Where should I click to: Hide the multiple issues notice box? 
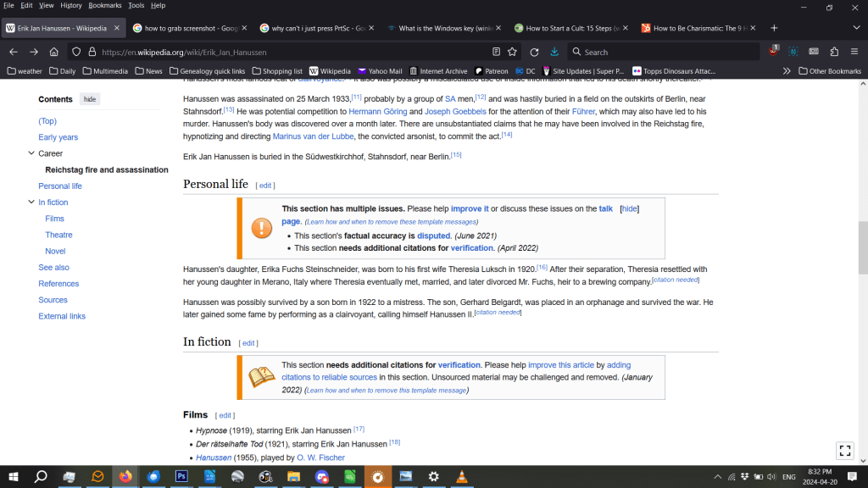point(629,208)
